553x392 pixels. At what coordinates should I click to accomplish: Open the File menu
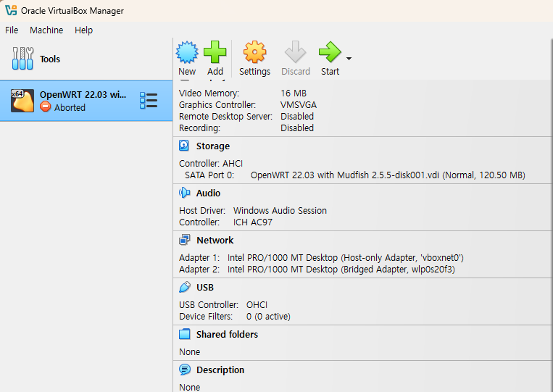point(12,30)
